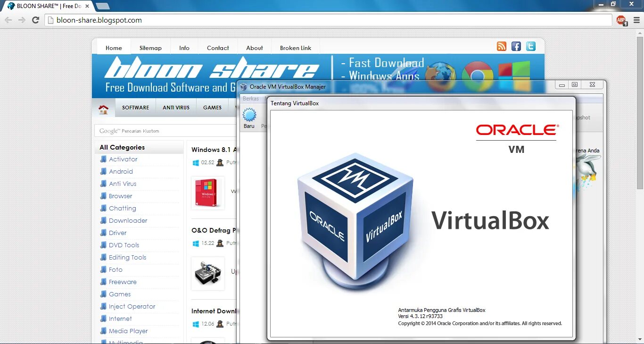Open the Driver category link

(117, 233)
